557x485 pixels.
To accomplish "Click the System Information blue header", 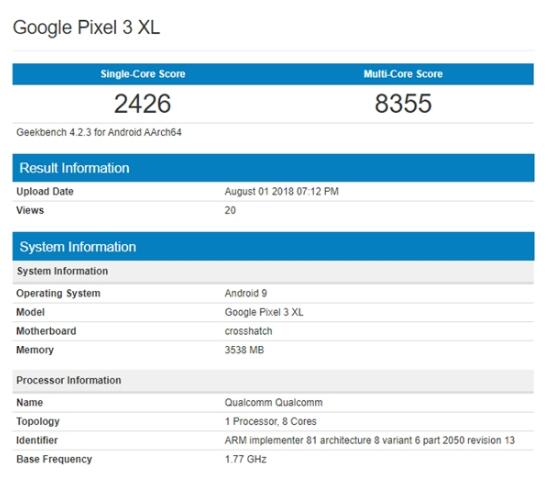I will [78, 247].
